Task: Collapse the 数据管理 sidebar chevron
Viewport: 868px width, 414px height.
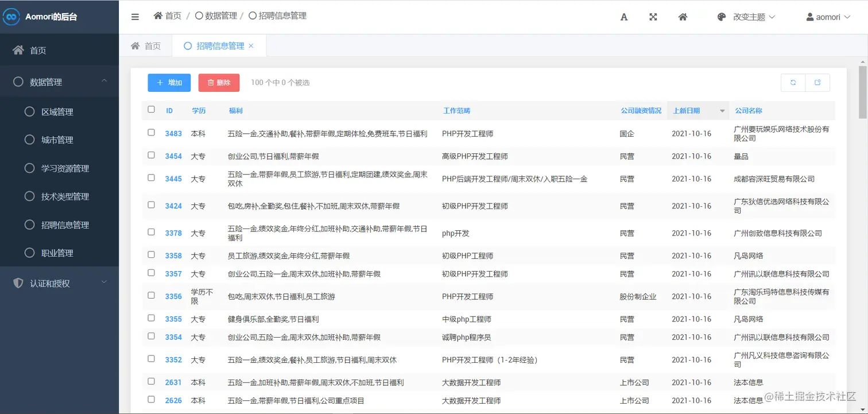Action: point(104,81)
